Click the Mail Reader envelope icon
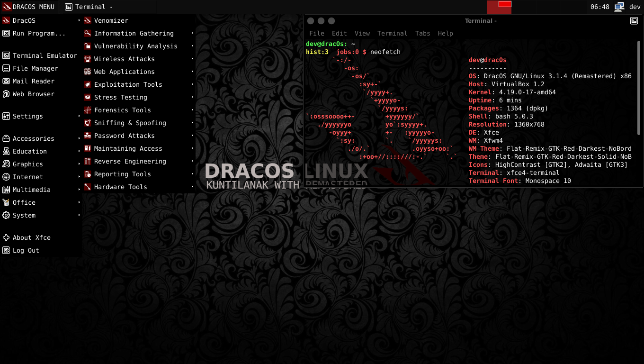 [x=6, y=81]
